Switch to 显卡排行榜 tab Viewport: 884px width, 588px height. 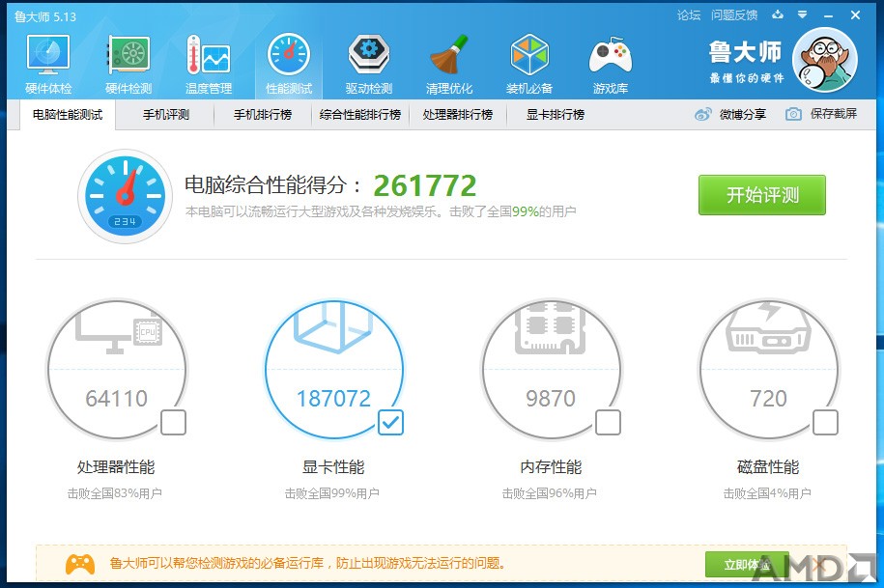click(x=556, y=114)
